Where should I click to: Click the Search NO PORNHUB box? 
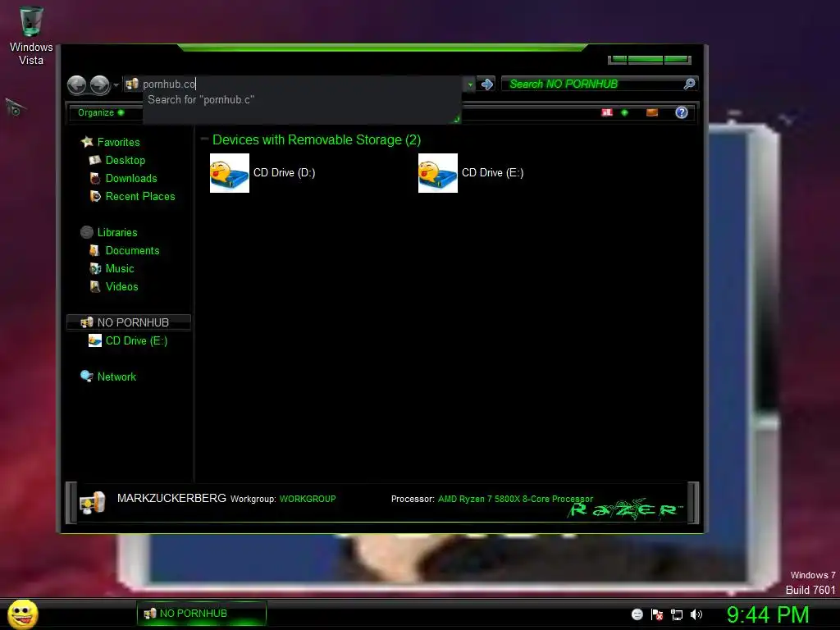[592, 84]
